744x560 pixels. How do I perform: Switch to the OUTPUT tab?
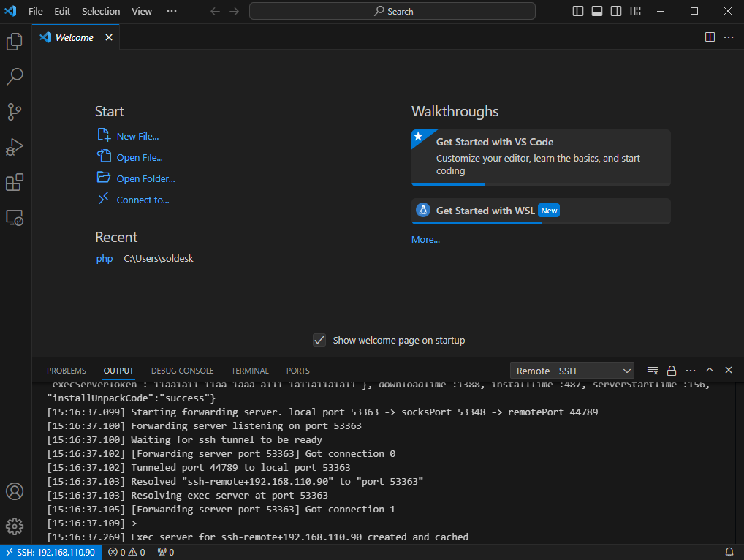coord(118,371)
